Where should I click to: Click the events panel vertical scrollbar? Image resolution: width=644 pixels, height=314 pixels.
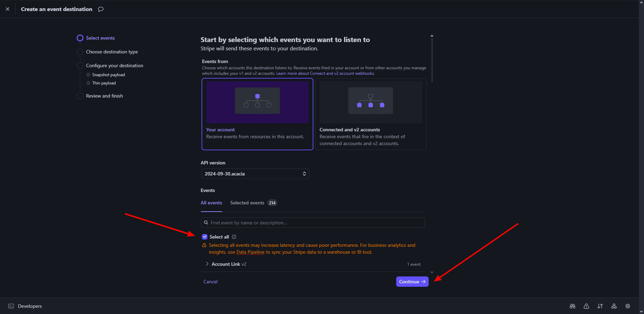pos(432,59)
